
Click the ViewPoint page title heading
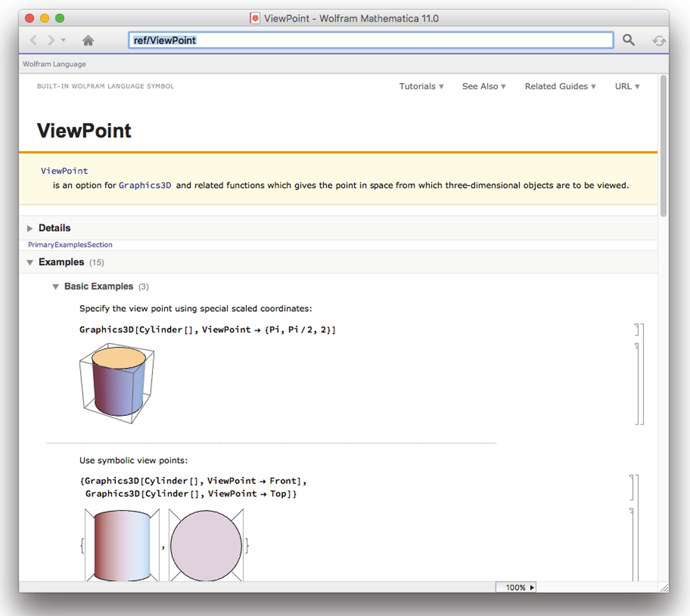pyautogui.click(x=84, y=131)
